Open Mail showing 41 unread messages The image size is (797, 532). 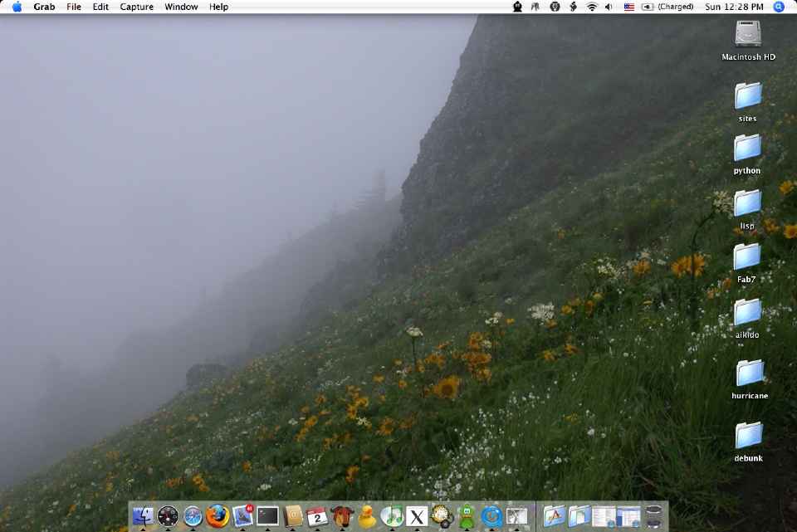(x=242, y=516)
